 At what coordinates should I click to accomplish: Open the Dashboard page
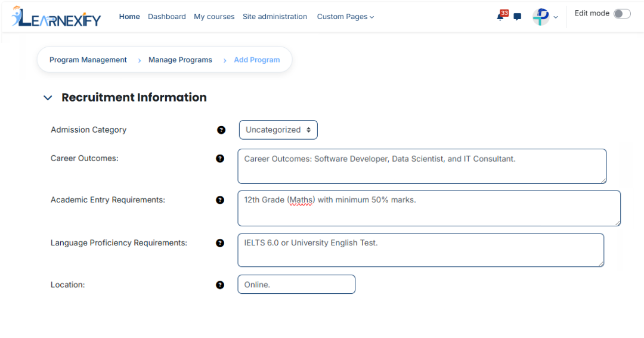[x=167, y=17]
